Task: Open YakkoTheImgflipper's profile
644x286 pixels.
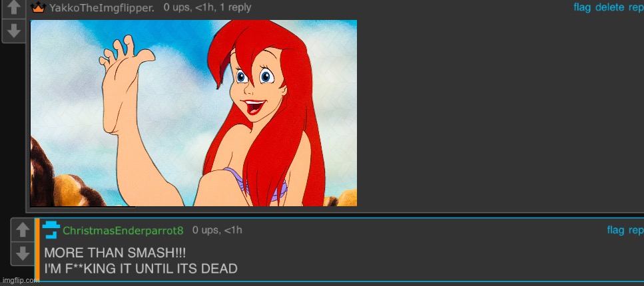Action: tap(101, 8)
